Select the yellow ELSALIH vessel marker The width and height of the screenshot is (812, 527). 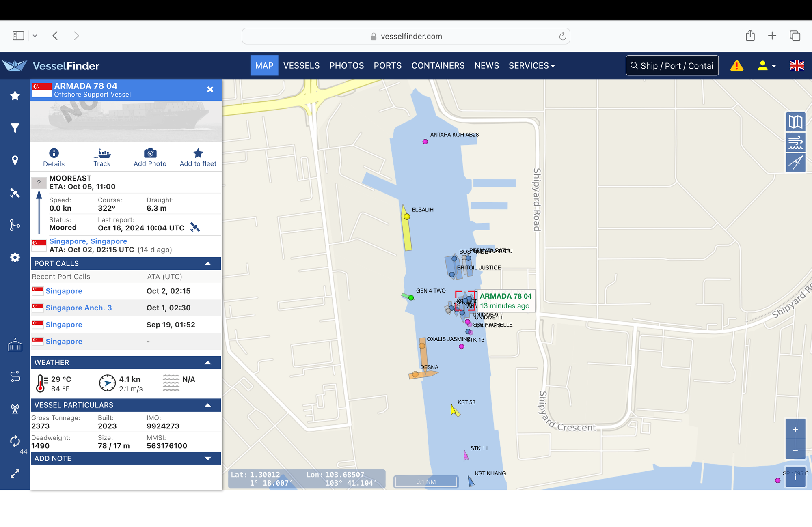[x=406, y=217]
